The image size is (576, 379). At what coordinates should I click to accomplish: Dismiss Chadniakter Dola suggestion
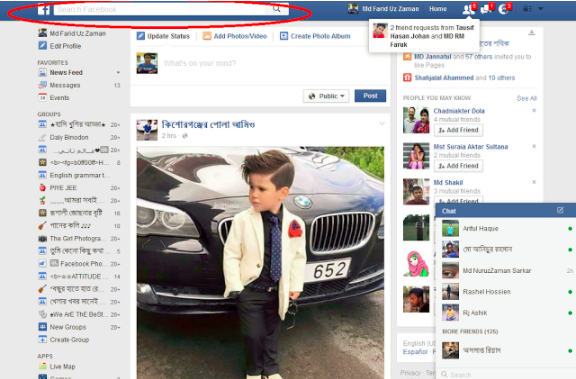point(534,111)
